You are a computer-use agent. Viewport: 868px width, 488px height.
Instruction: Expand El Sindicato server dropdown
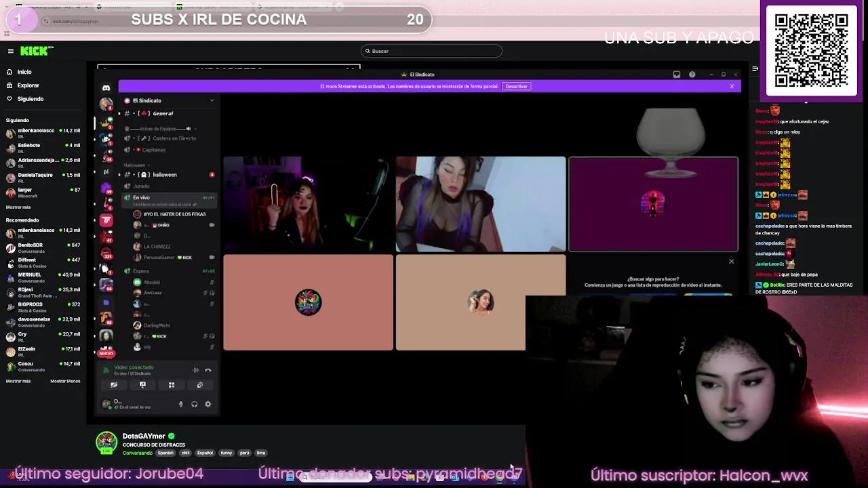[x=212, y=100]
